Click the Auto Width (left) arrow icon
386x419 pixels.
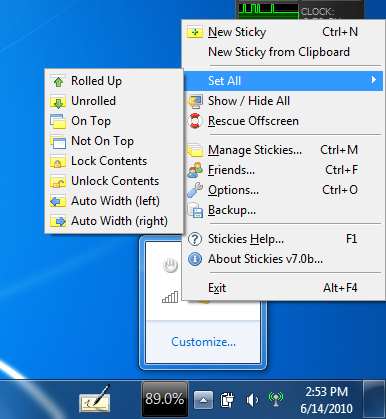click(x=58, y=201)
